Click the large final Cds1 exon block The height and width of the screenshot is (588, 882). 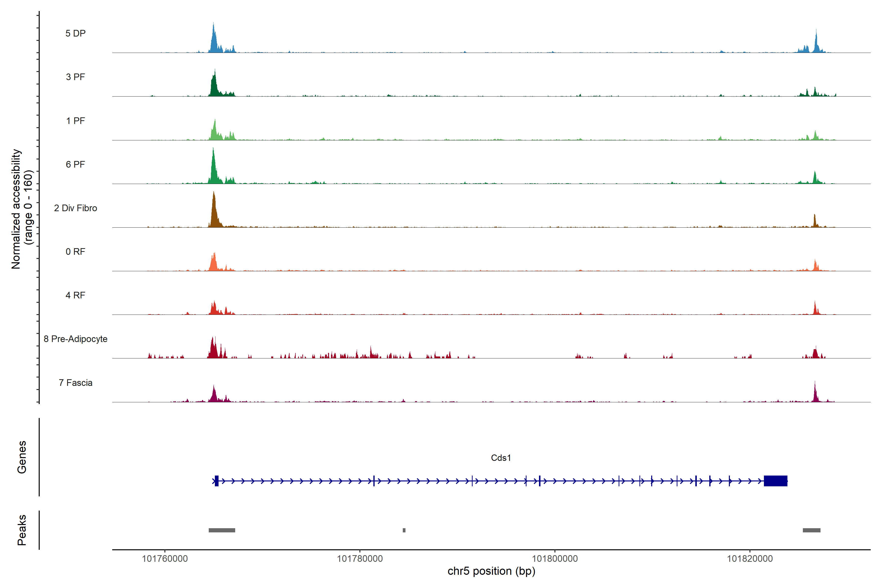[x=775, y=481]
